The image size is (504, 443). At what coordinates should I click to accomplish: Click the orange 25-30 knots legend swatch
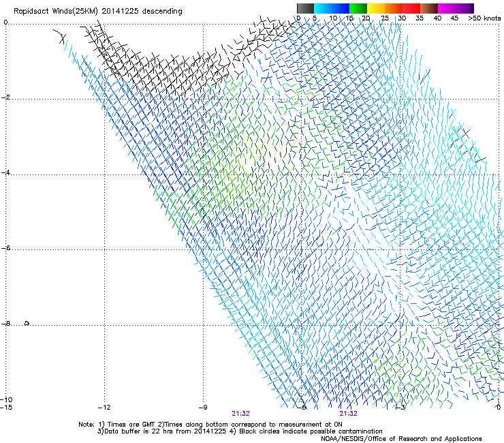394,8
